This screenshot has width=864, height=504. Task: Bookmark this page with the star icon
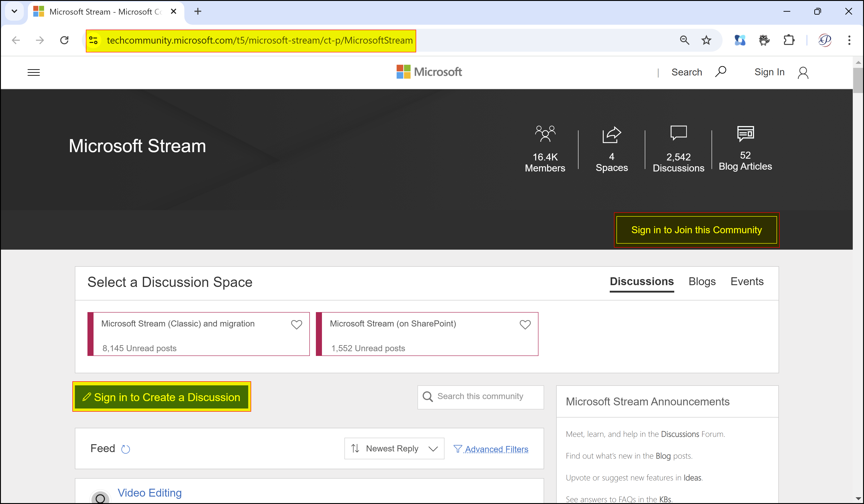pos(706,40)
